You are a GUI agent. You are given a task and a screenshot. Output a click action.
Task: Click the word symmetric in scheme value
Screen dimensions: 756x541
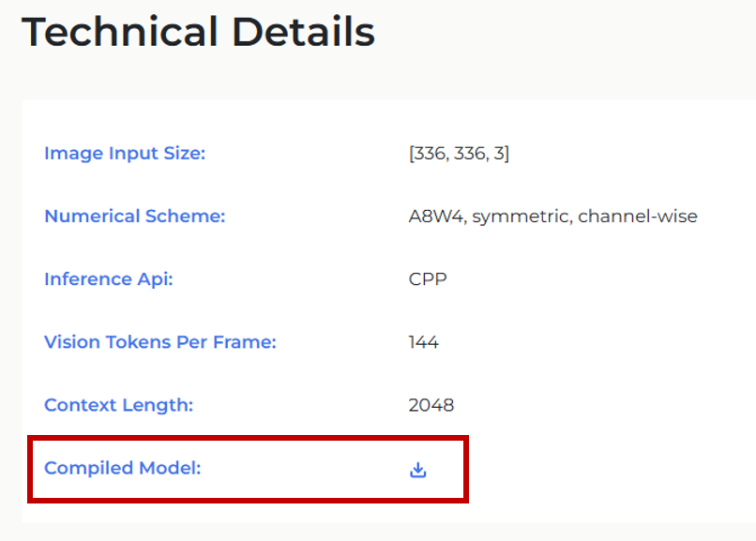[522, 217]
